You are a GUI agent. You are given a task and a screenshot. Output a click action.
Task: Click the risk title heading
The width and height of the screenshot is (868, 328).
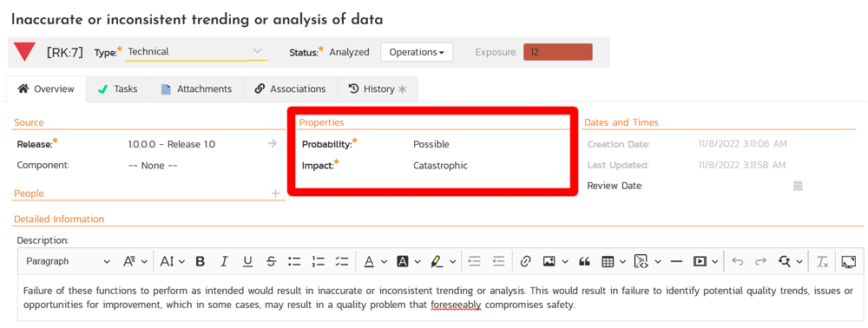pos(197,20)
